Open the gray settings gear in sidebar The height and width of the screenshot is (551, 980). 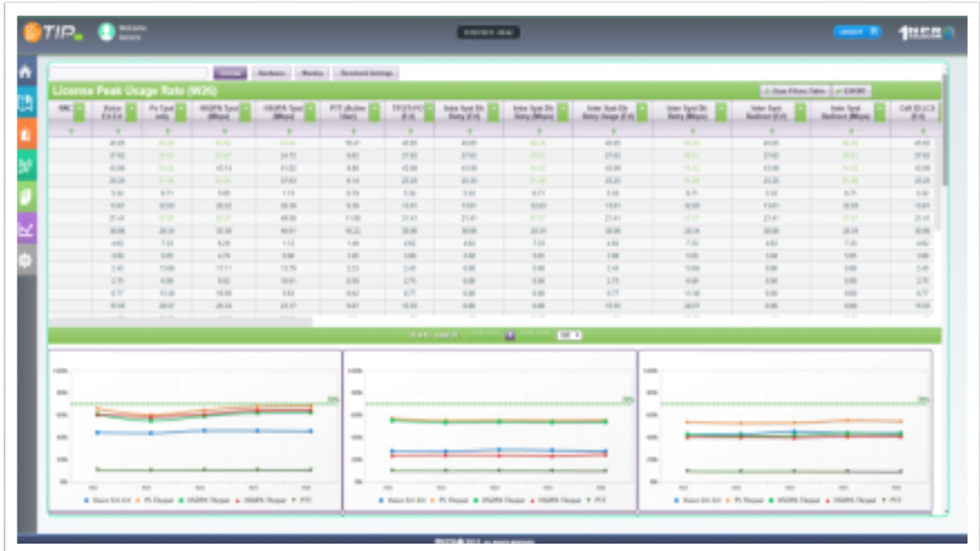[26, 260]
